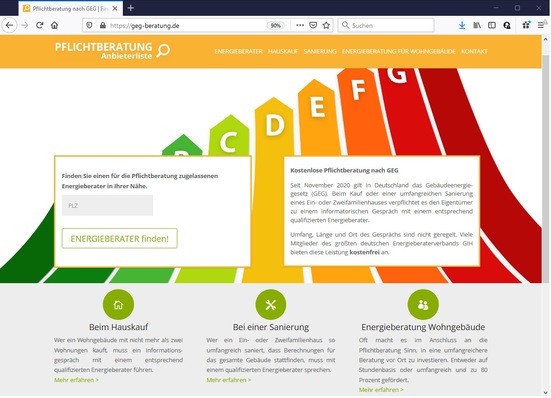Open the KONTAKT navigation link

(x=474, y=51)
